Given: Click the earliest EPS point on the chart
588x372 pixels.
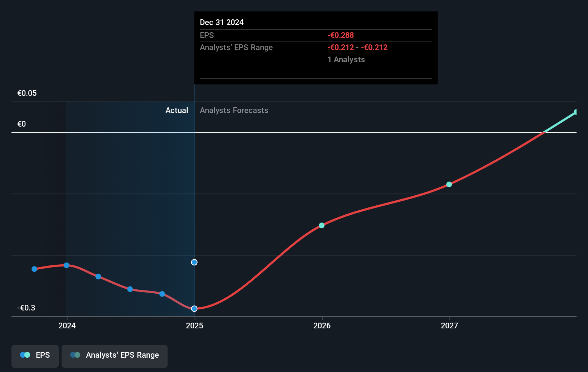Looking at the screenshot, I should pos(34,269).
